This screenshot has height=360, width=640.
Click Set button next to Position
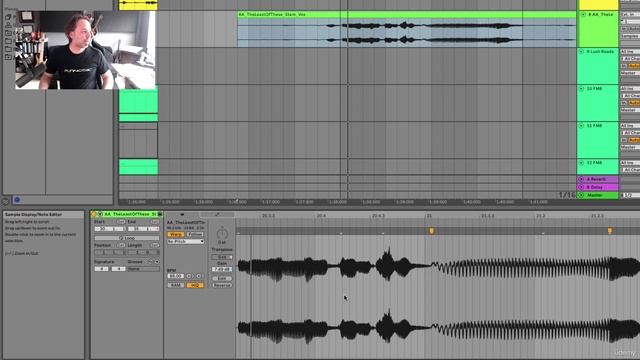(x=121, y=245)
